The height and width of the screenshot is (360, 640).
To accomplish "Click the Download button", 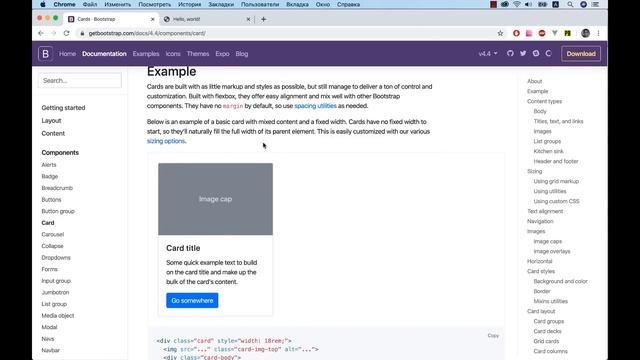I will tap(581, 53).
